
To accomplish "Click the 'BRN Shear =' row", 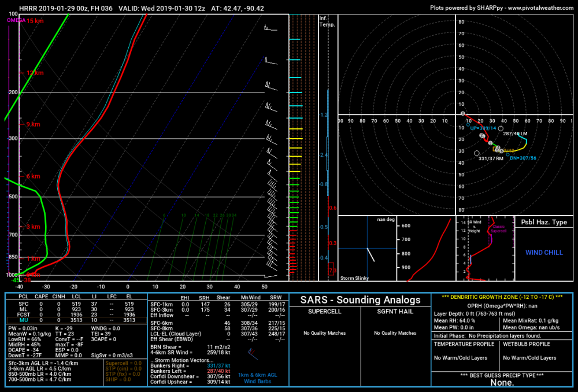I will pyautogui.click(x=190, y=347).
